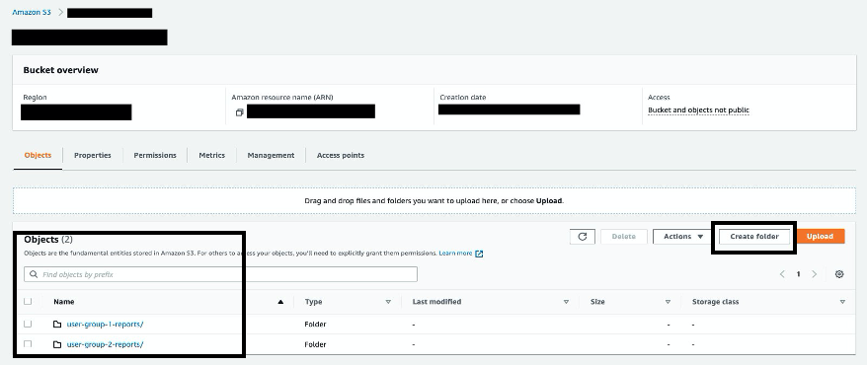Sort by Size column arrow
Screen dimensions: 868x365
(x=669, y=302)
